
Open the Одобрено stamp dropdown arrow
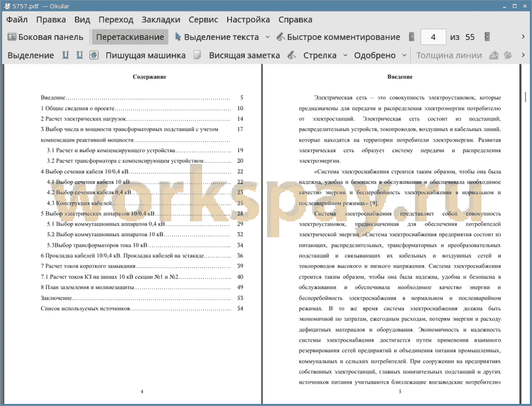(x=404, y=55)
